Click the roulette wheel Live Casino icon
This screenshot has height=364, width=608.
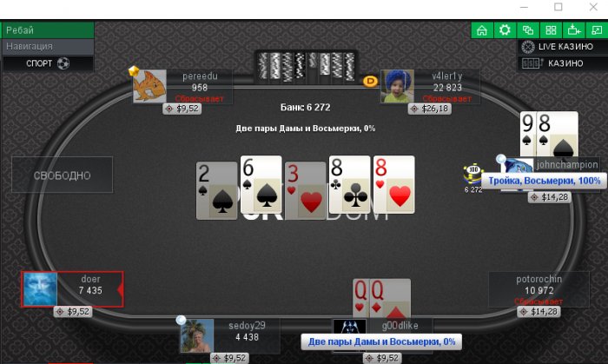coord(528,47)
